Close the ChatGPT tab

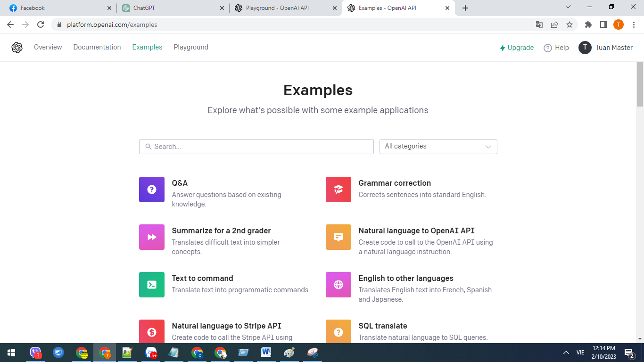[223, 8]
